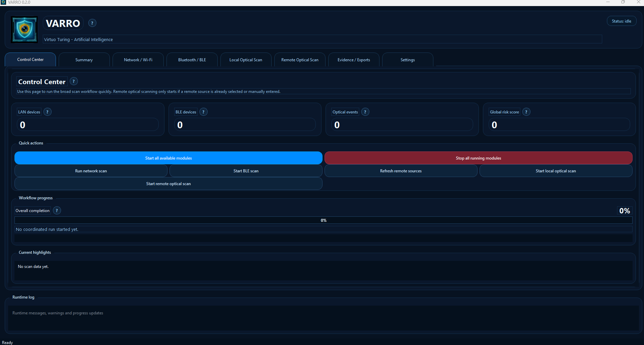Click the VARRO shield logo

[x=24, y=30]
